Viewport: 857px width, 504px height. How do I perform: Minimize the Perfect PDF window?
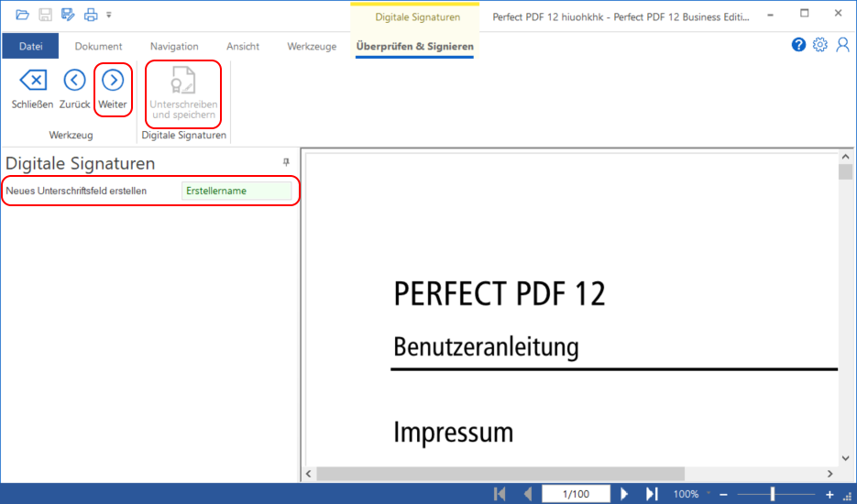coord(770,15)
